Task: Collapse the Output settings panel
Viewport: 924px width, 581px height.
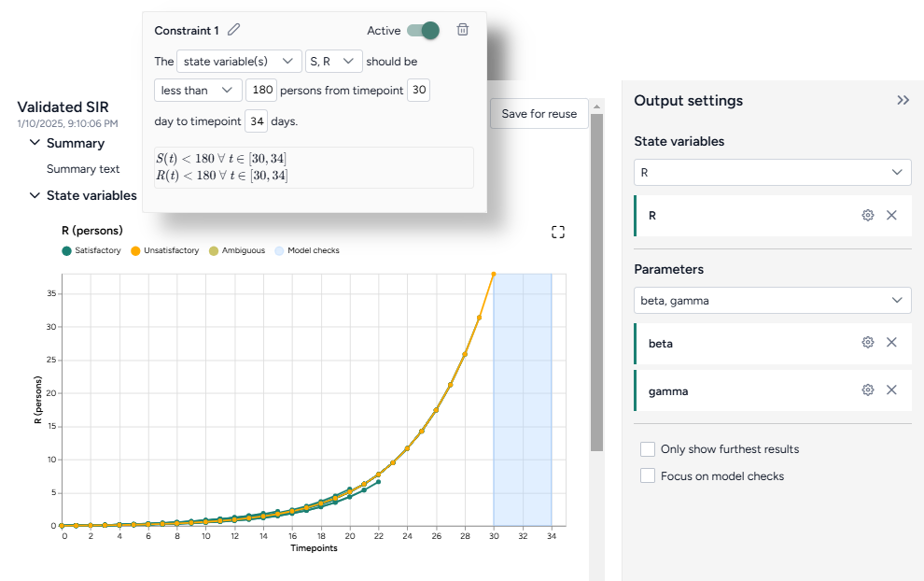Action: (x=903, y=101)
